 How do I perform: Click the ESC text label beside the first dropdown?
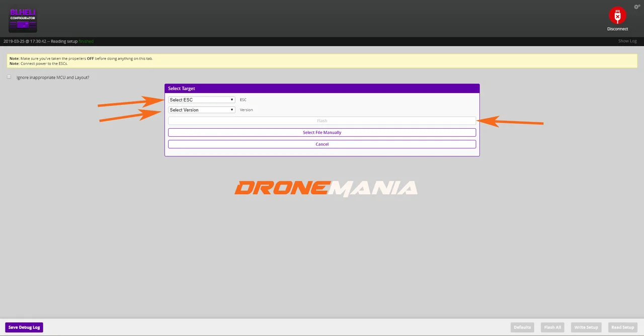(243, 100)
